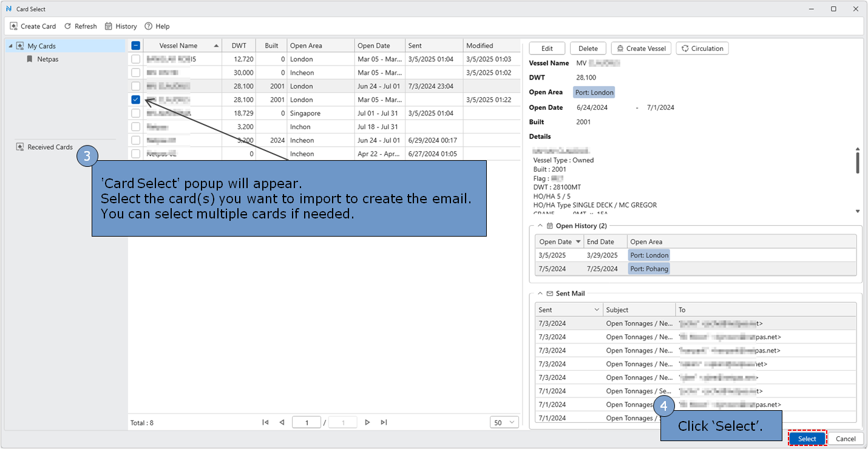Image resolution: width=868 pixels, height=449 pixels.
Task: Click the Create Card toolbar button
Action: click(x=33, y=26)
